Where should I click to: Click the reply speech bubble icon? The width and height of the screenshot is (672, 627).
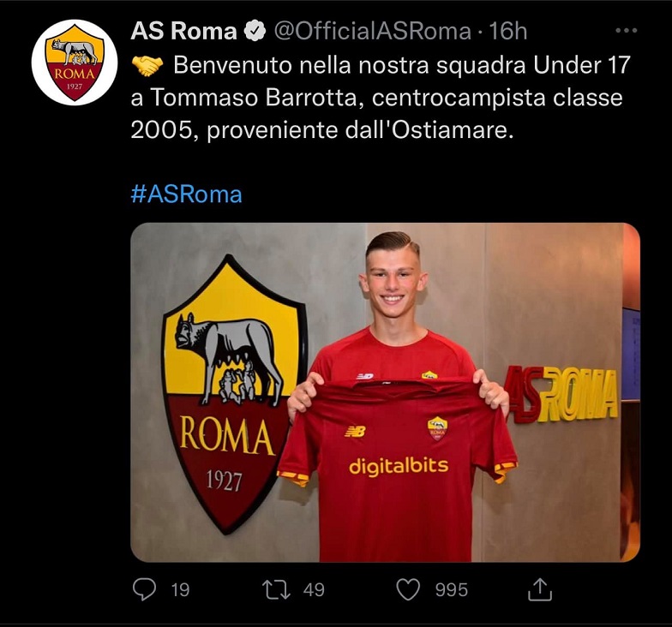(144, 589)
